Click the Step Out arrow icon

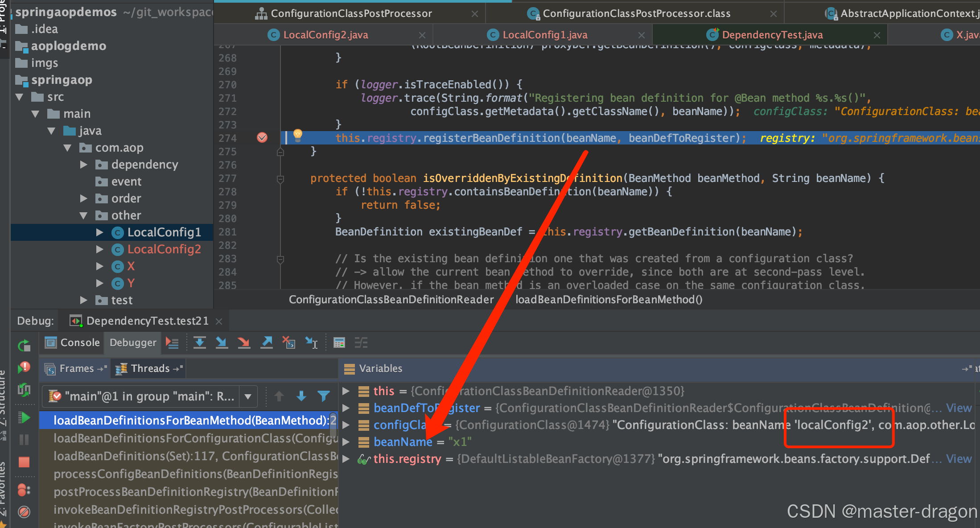pyautogui.click(x=267, y=342)
